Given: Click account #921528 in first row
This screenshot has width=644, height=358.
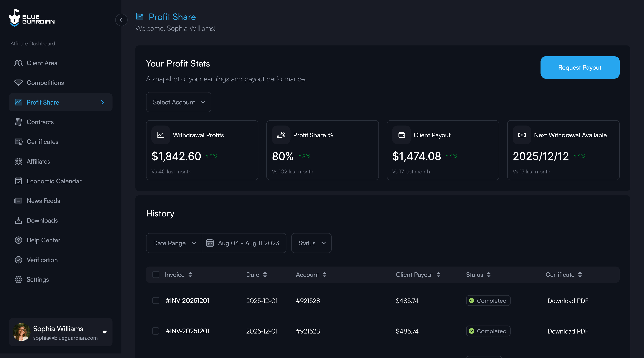Looking at the screenshot, I should tap(308, 301).
